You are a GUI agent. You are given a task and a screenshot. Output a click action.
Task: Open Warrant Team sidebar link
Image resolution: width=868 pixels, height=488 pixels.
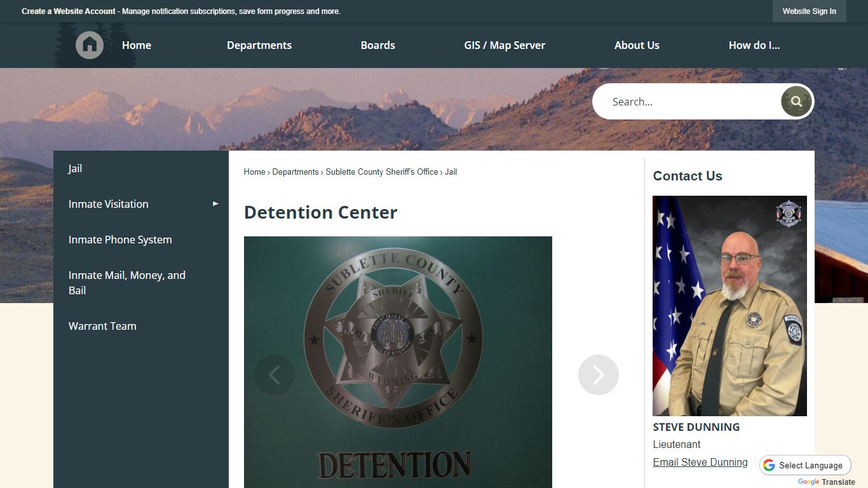pyautogui.click(x=141, y=326)
